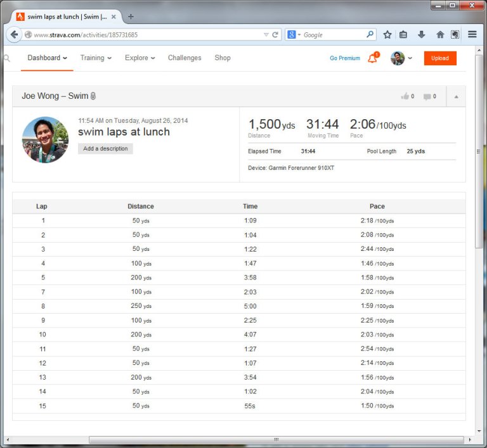
Task: Click the privacy lock icon next to Swim
Action: (93, 96)
